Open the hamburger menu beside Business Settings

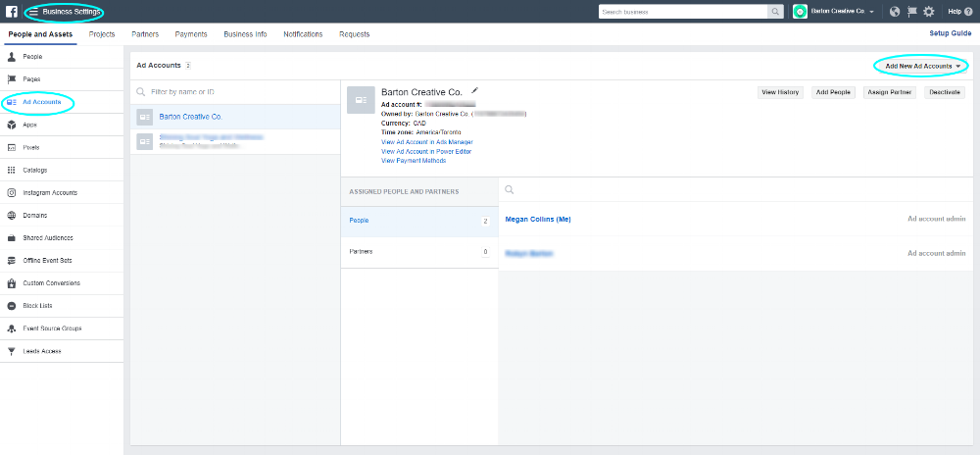pos(33,12)
